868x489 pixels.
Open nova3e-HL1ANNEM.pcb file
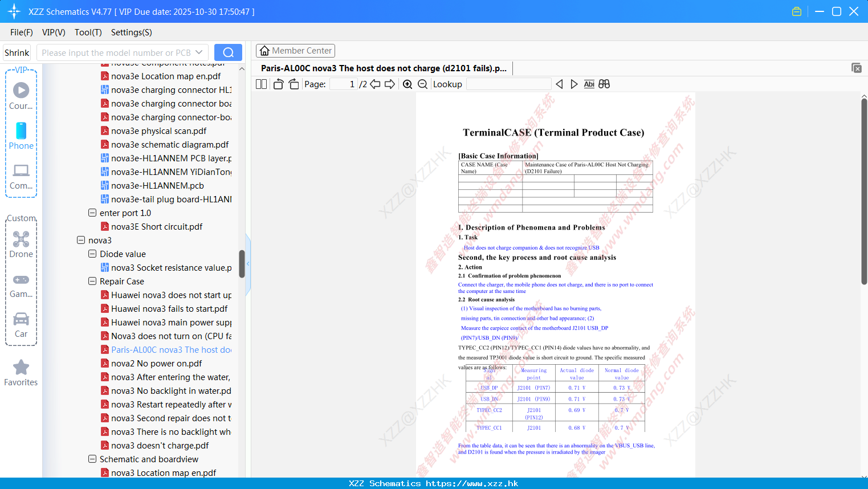157,185
